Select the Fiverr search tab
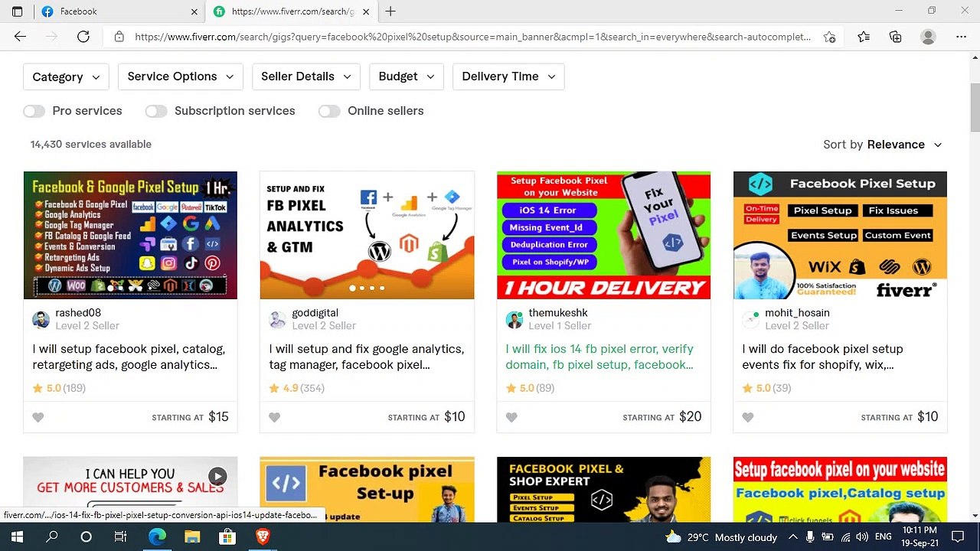The image size is (980, 551). (292, 11)
